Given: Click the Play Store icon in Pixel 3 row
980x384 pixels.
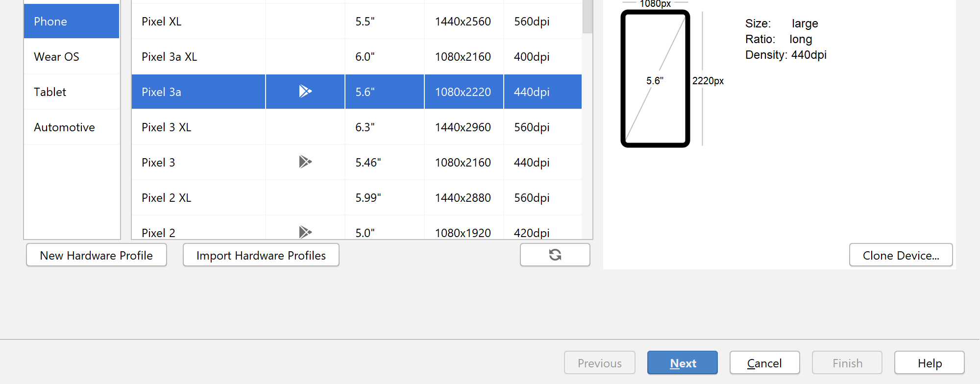Looking at the screenshot, I should pyautogui.click(x=305, y=162).
